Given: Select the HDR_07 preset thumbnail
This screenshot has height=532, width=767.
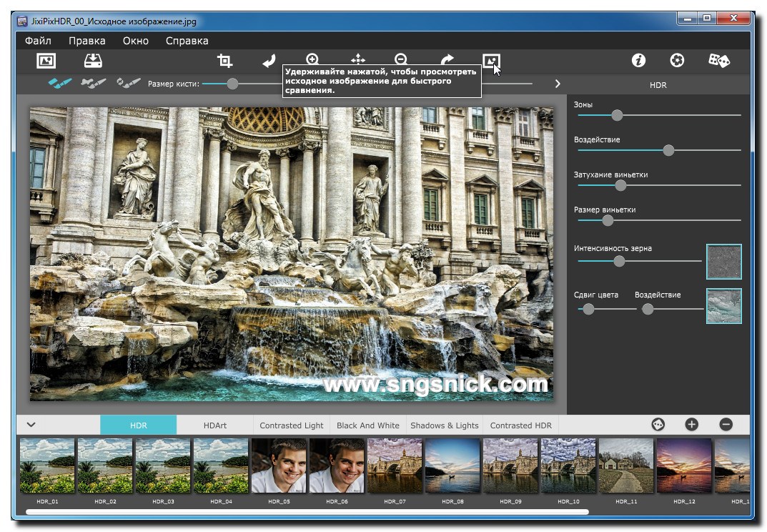Looking at the screenshot, I should [x=395, y=465].
